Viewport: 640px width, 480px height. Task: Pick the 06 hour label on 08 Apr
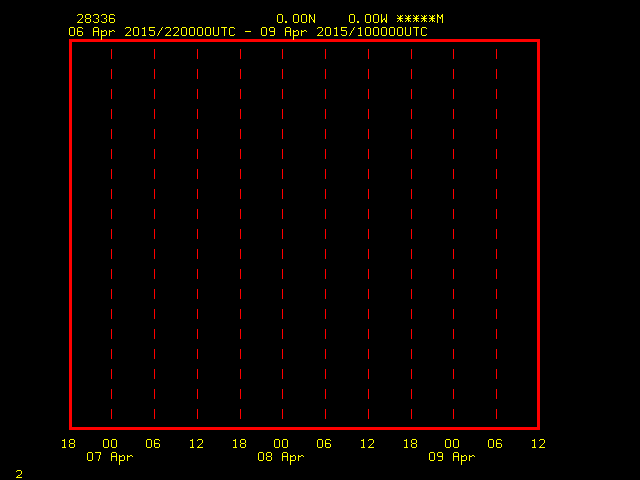(x=324, y=444)
